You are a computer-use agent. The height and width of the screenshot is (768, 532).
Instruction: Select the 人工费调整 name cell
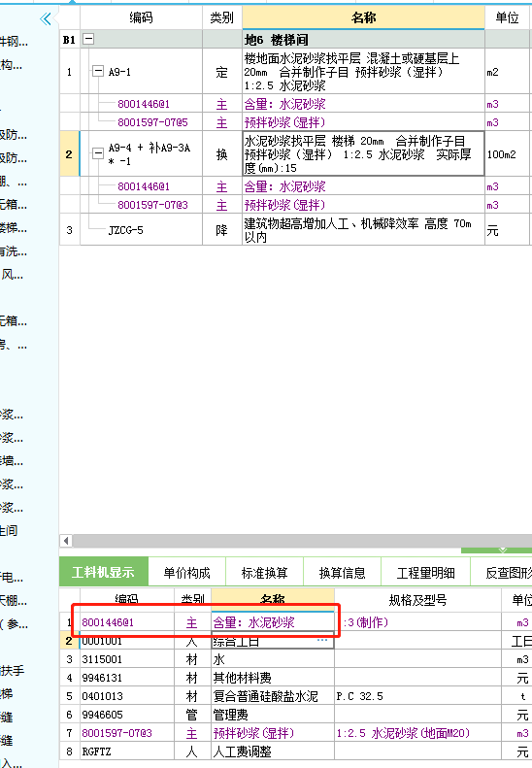[273, 751]
